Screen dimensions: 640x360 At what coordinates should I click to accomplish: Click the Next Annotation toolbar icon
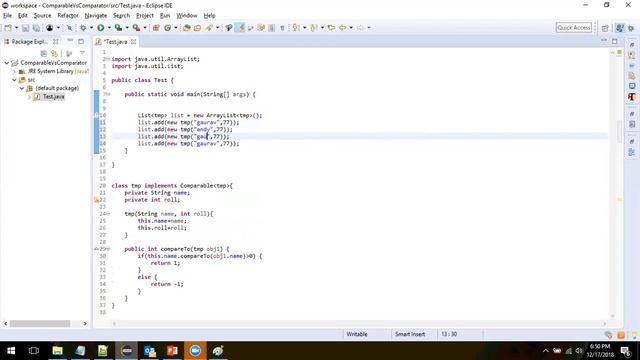296,28
